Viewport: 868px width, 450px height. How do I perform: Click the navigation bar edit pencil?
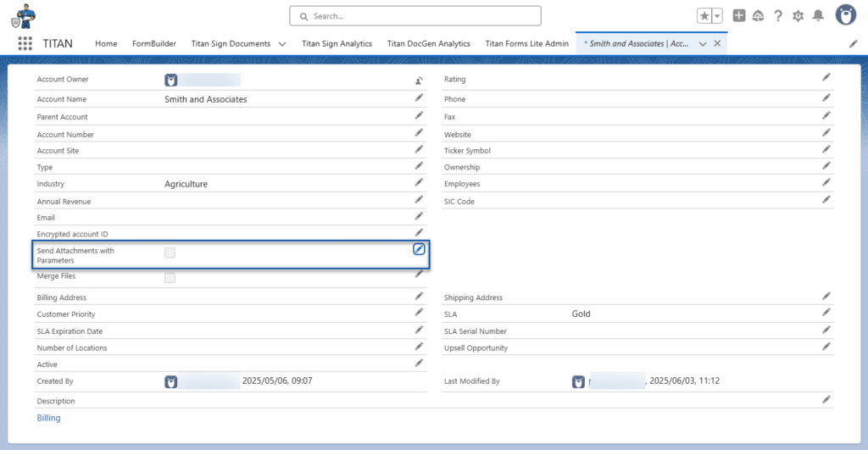point(853,44)
